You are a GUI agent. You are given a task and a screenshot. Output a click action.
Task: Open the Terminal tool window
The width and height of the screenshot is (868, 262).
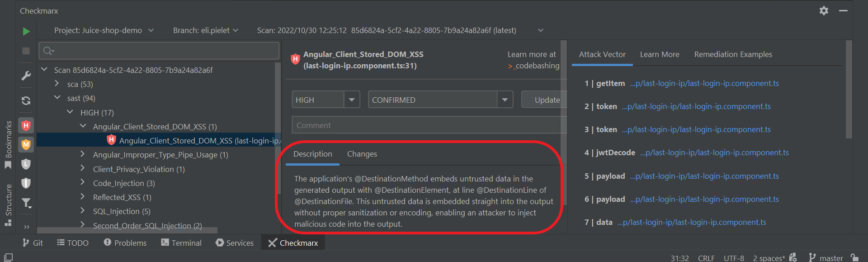click(x=181, y=243)
